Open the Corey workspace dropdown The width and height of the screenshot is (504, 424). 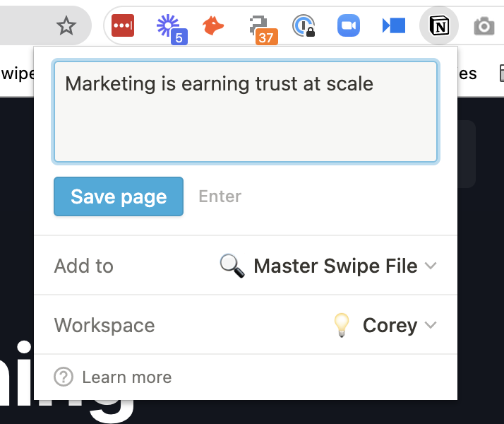click(x=390, y=326)
